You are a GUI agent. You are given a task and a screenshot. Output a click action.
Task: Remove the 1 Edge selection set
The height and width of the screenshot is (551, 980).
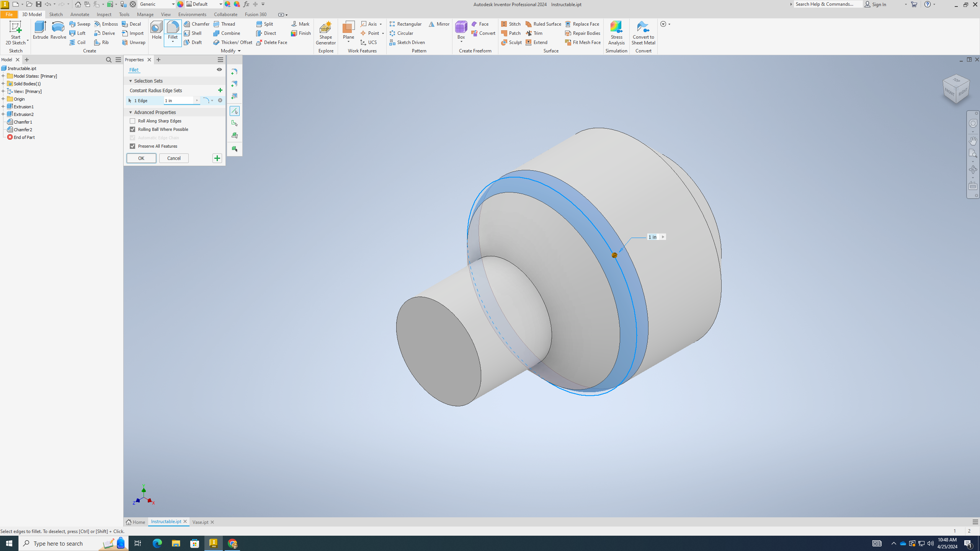pos(220,100)
